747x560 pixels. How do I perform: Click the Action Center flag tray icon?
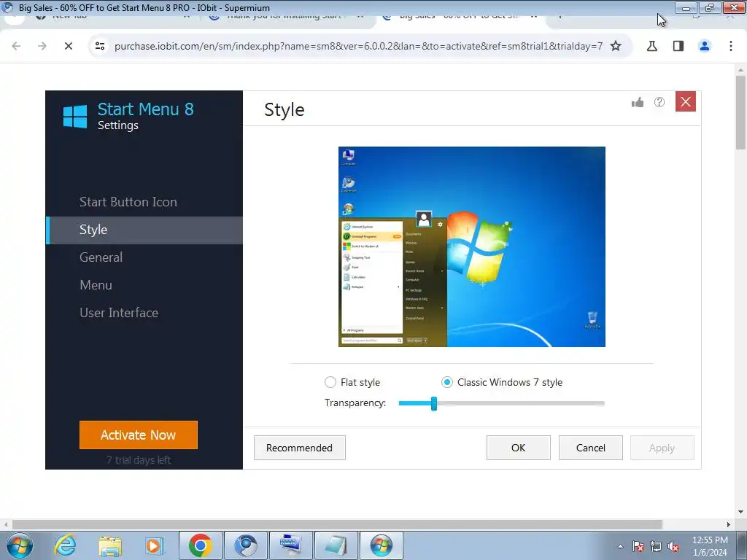(x=638, y=546)
